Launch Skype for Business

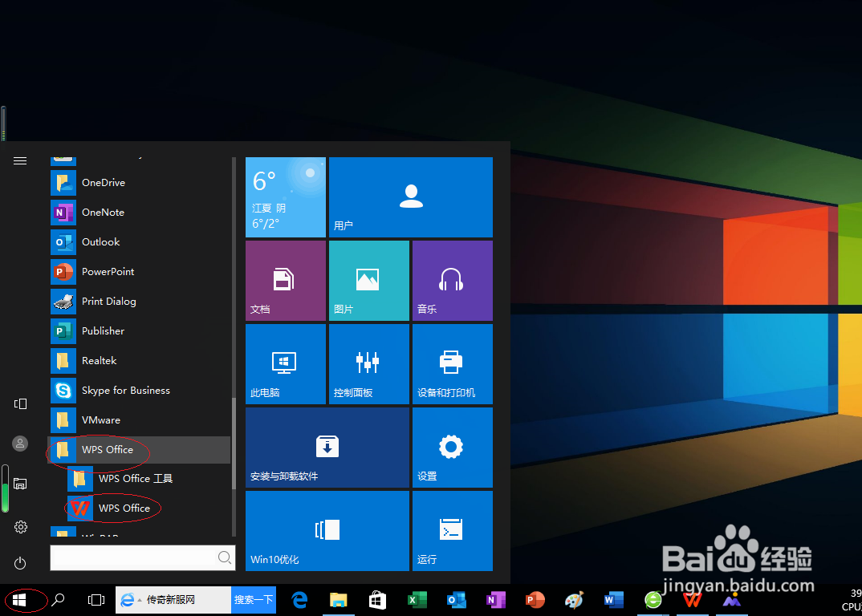[140, 390]
